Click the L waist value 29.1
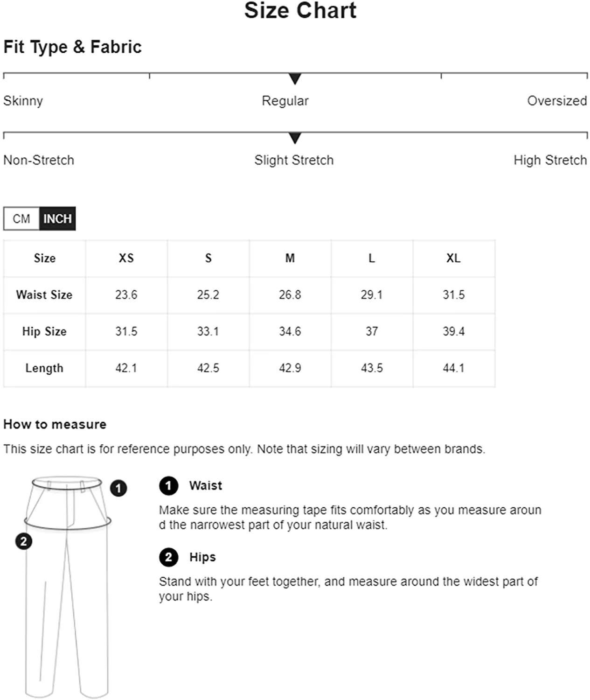The image size is (590, 700). [x=372, y=295]
